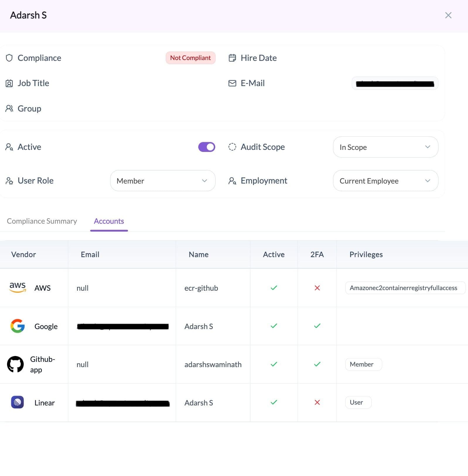Click the Linear app logo icon
The height and width of the screenshot is (476, 468).
coord(17,402)
